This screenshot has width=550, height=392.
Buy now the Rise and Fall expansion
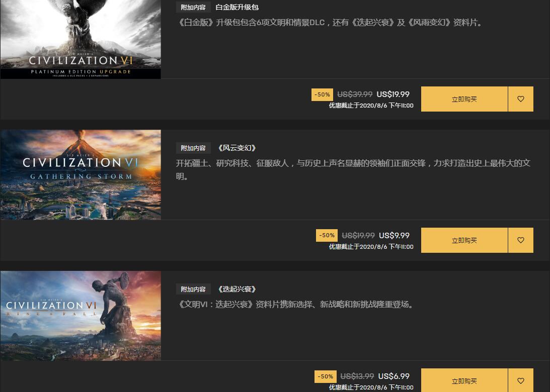[464, 380]
